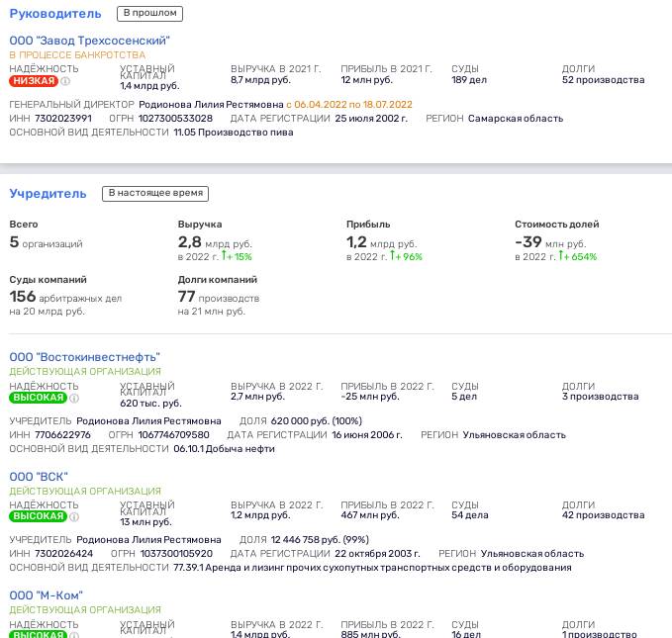Viewport: 672px width, 638px height.
Task: Open the Учредитель section heading
Action: [48, 194]
